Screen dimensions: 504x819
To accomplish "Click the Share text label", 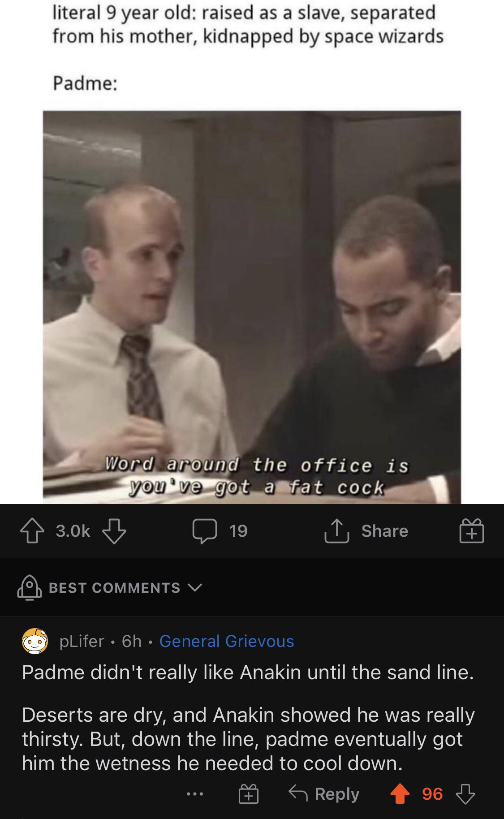I will (385, 530).
